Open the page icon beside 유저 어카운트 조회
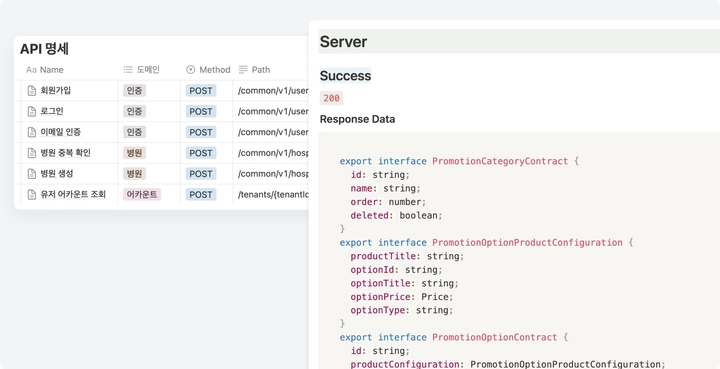This screenshot has width=720, height=369. click(x=32, y=195)
